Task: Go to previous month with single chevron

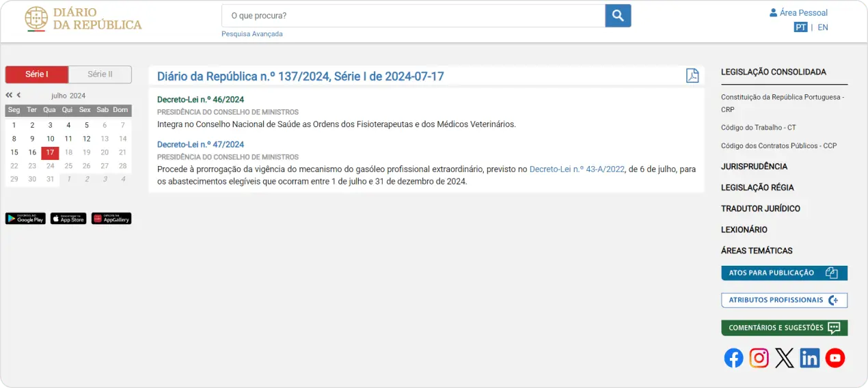Action: [18, 96]
